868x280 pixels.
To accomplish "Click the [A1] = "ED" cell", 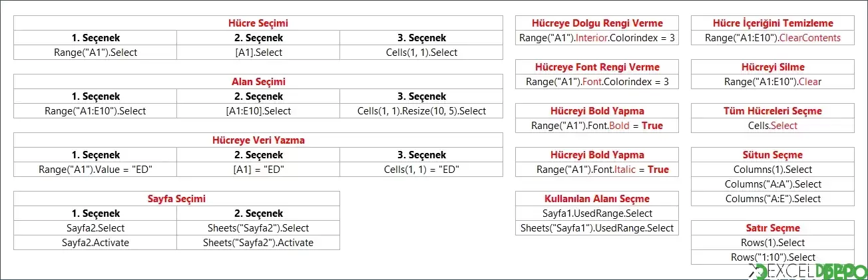I will [258, 170].
